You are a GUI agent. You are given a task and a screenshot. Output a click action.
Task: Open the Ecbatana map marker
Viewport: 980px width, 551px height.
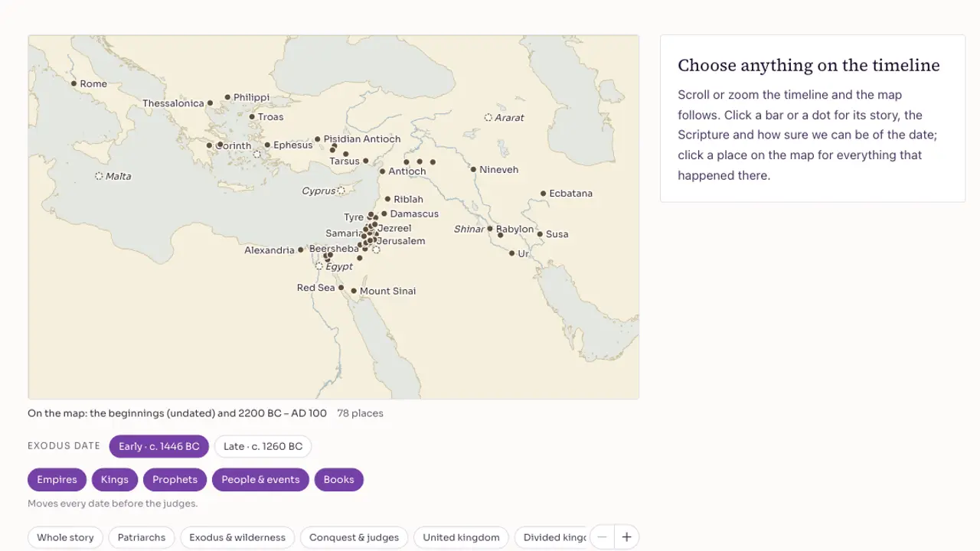coord(543,194)
